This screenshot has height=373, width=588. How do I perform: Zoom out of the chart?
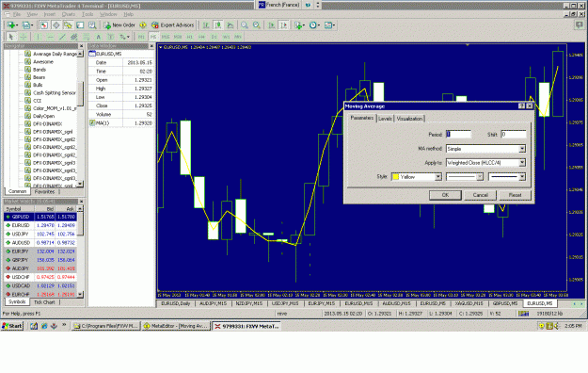pos(257,25)
